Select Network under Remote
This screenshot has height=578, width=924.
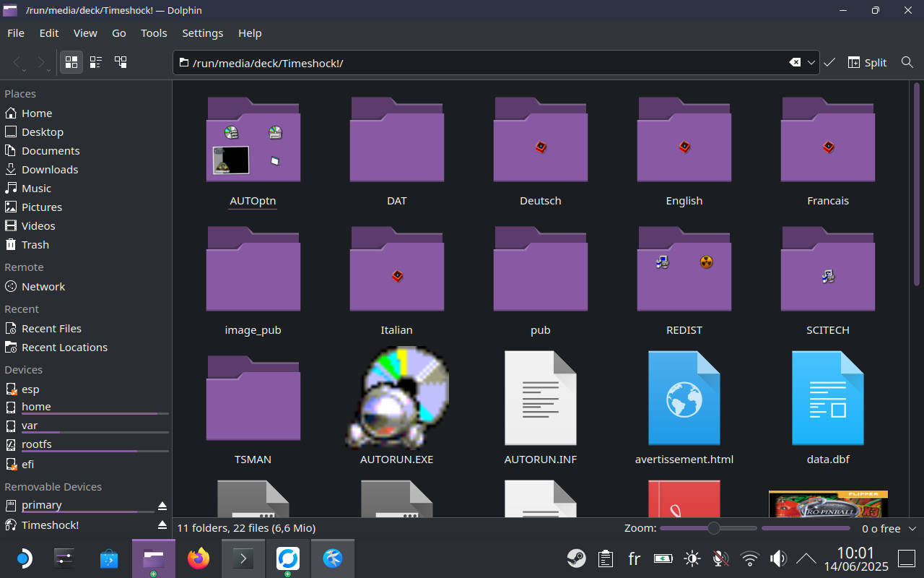pyautogui.click(x=86, y=287)
